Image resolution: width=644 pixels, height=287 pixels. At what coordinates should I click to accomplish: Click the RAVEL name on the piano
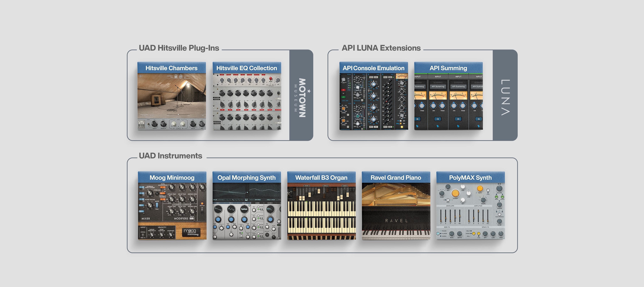click(x=397, y=221)
